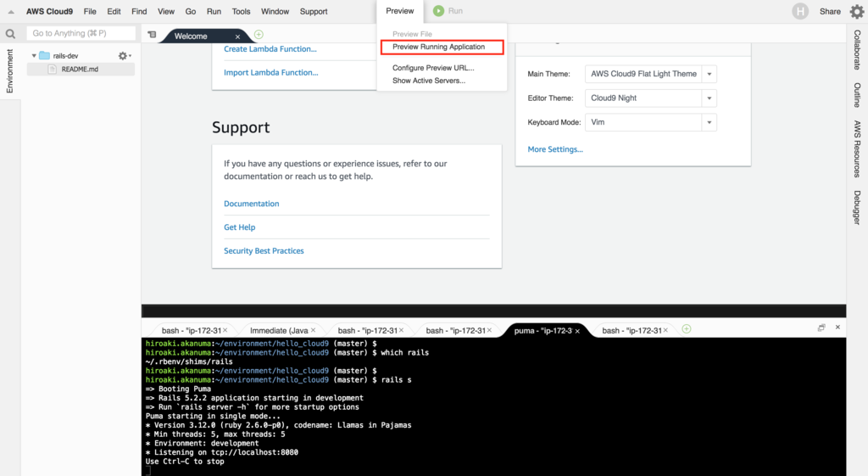Click the Editor Theme dropdown arrow

(x=709, y=98)
